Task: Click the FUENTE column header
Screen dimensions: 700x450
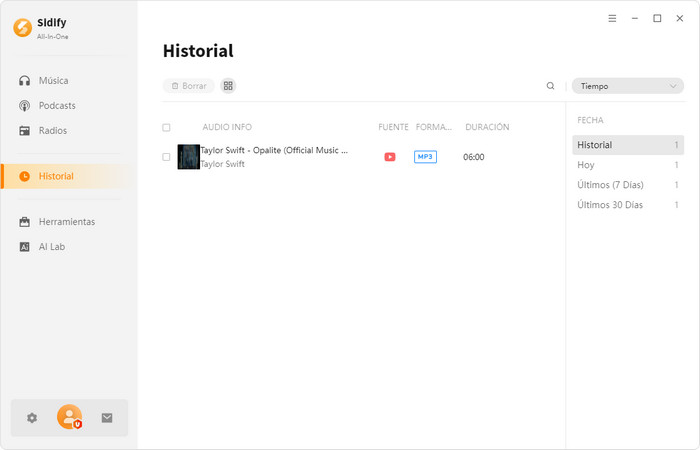Action: pyautogui.click(x=393, y=127)
